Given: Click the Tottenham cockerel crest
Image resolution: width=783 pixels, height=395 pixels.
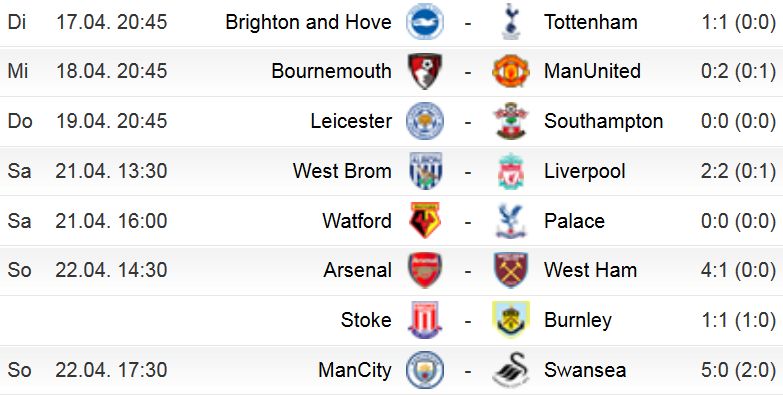Looking at the screenshot, I should click(x=510, y=21).
